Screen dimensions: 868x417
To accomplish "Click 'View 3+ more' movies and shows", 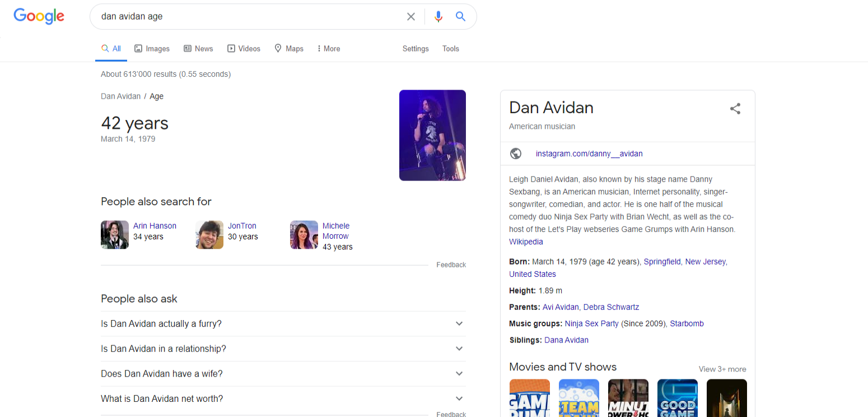I will [x=722, y=369].
